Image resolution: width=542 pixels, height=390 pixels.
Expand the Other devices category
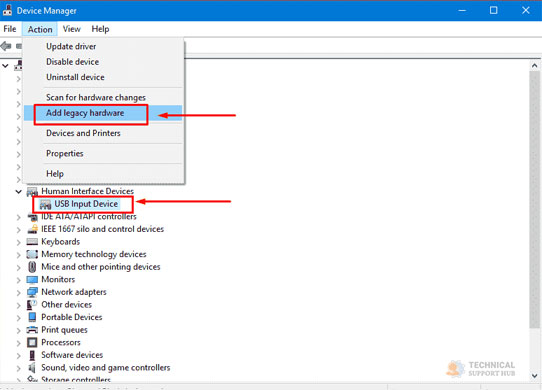click(19, 305)
